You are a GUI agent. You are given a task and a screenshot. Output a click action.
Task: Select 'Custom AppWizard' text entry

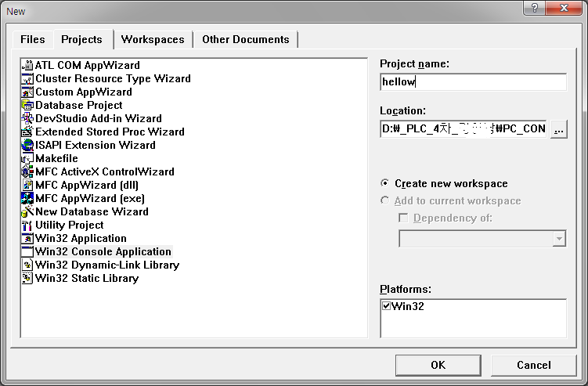(84, 92)
